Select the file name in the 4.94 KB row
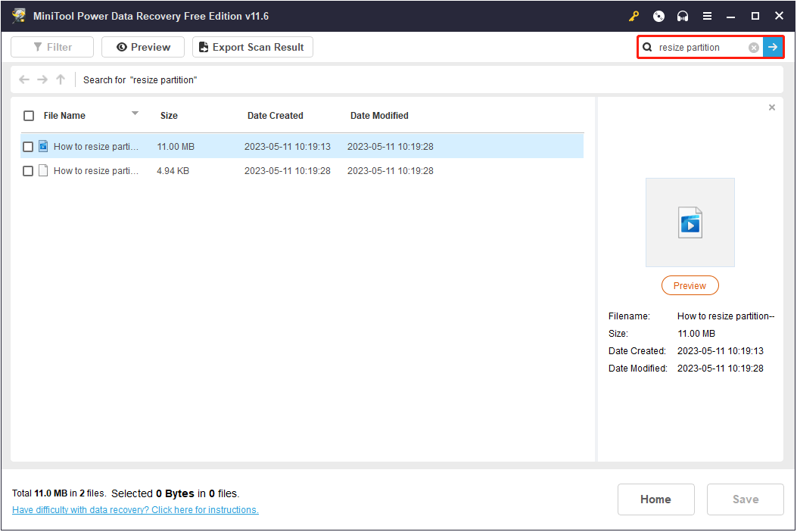 pyautogui.click(x=95, y=171)
